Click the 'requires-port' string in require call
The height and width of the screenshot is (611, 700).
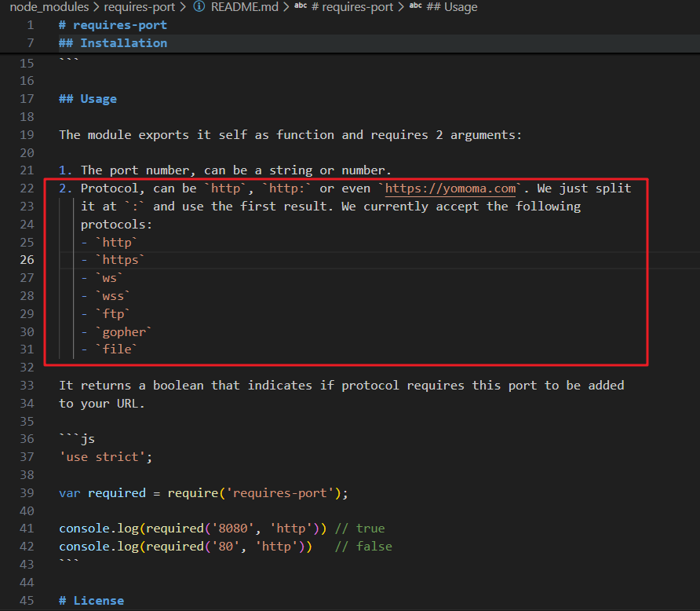pyautogui.click(x=280, y=493)
